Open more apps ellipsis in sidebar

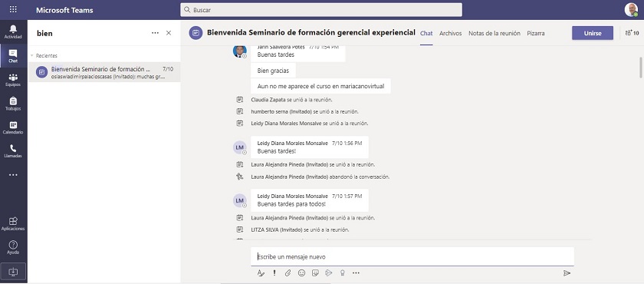pyautogui.click(x=13, y=175)
